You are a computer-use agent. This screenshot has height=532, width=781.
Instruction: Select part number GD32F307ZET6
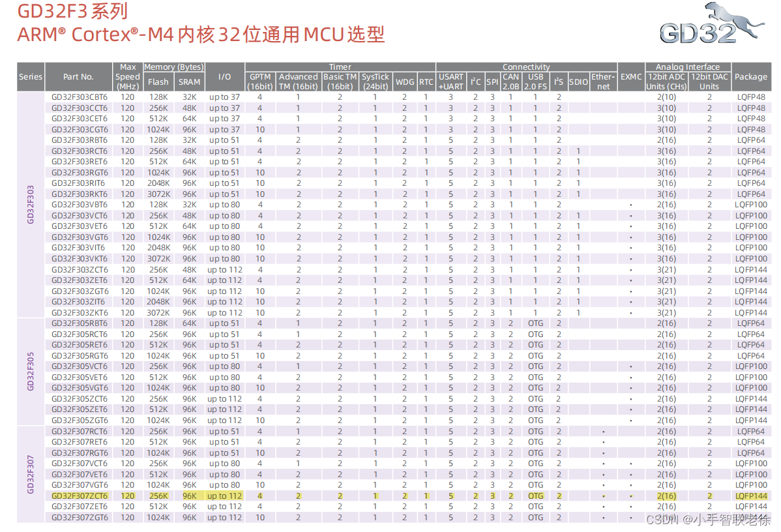80,506
